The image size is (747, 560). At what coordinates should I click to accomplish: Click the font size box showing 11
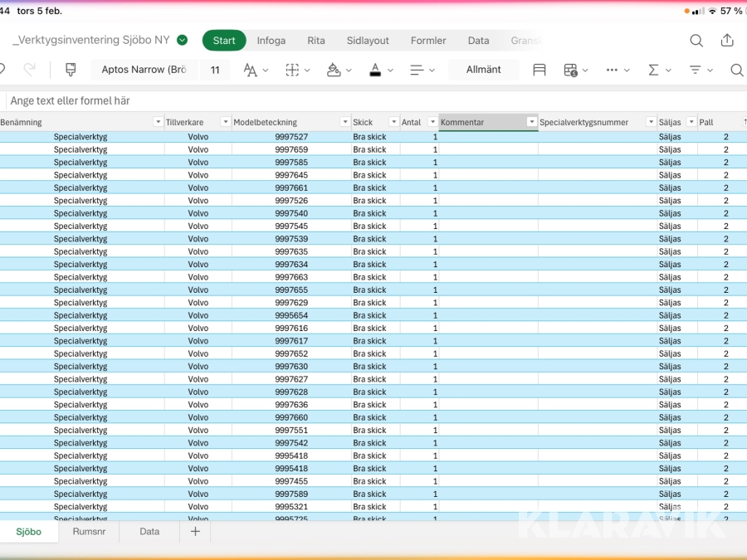(215, 70)
